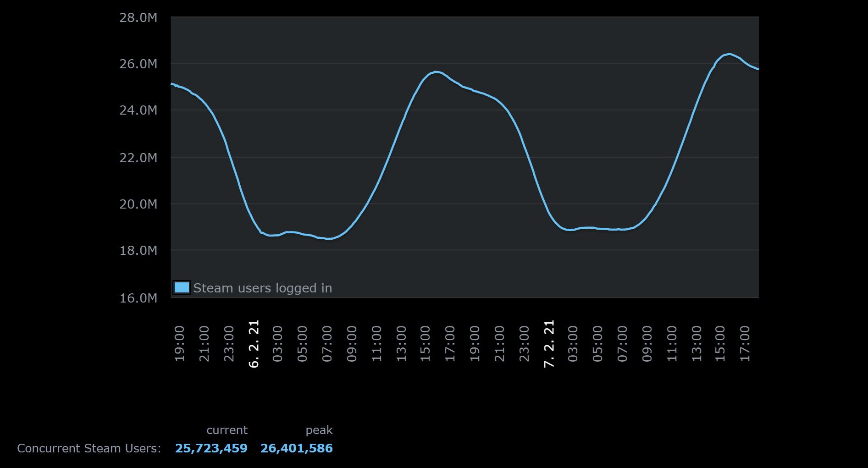Click the 'Concurrent Steam Users:' label
The image size is (868, 468).
tap(89, 448)
